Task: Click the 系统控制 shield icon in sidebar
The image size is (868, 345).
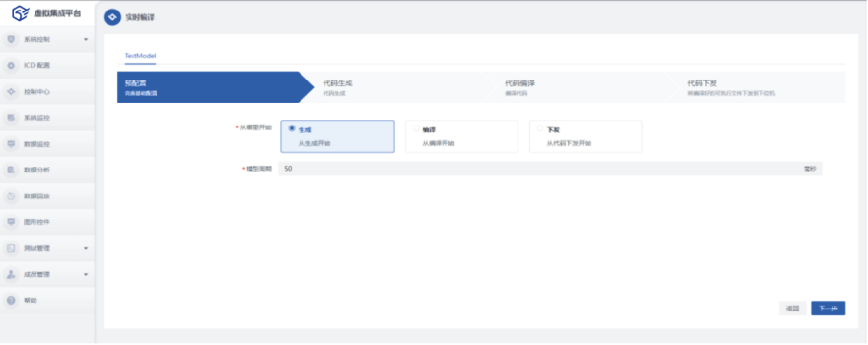Action: (x=11, y=40)
